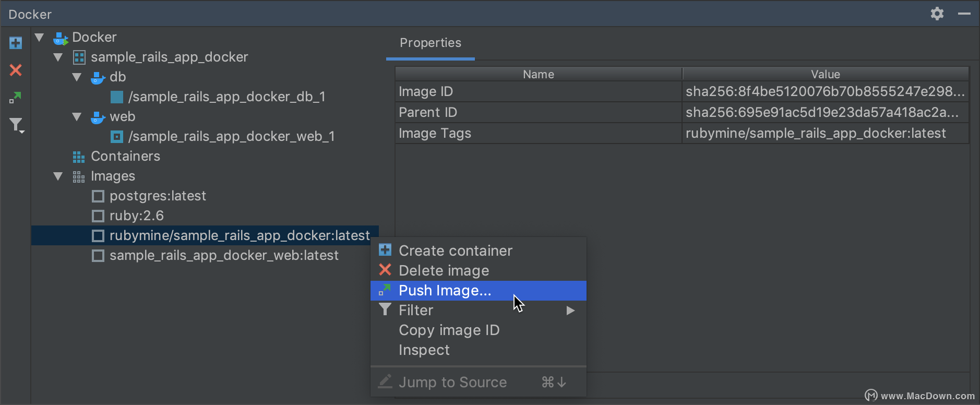The height and width of the screenshot is (405, 980).
Task: Click the postgres:latest image square icon
Action: (98, 196)
